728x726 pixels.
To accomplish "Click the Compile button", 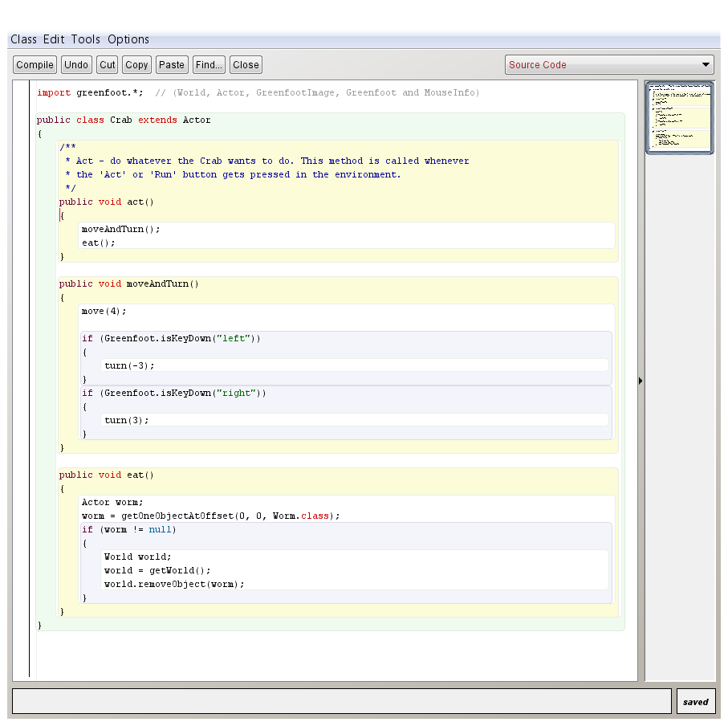I will click(35, 65).
